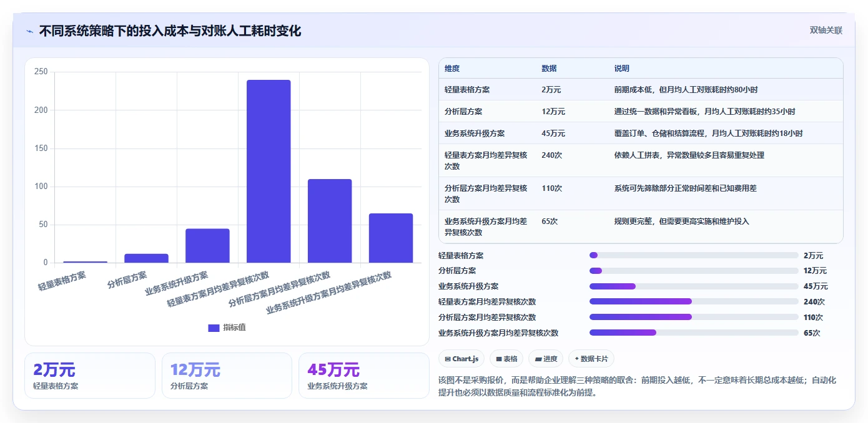Image resolution: width=868 pixels, height=423 pixels.
Task: Click progress bar for 业务系统升级方案月均差异复核次数
Action: tap(694, 333)
